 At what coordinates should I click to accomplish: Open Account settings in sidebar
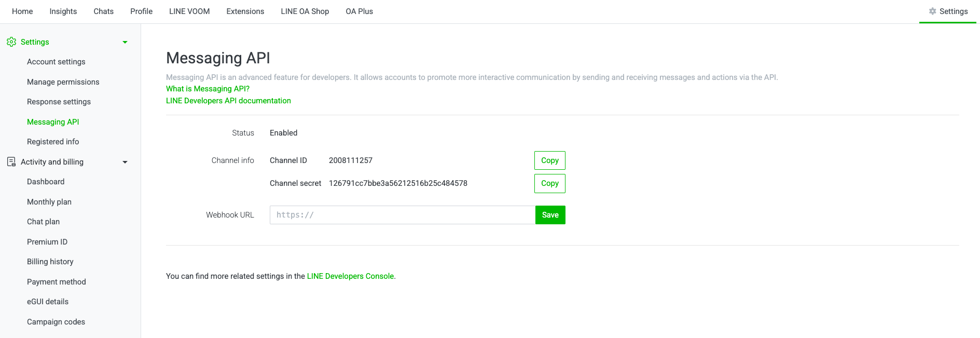(56, 62)
